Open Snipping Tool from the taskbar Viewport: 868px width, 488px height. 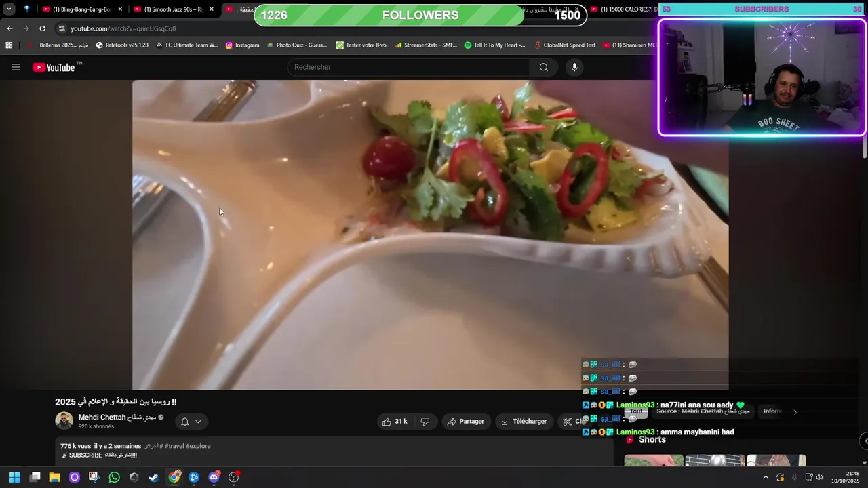pos(94,477)
